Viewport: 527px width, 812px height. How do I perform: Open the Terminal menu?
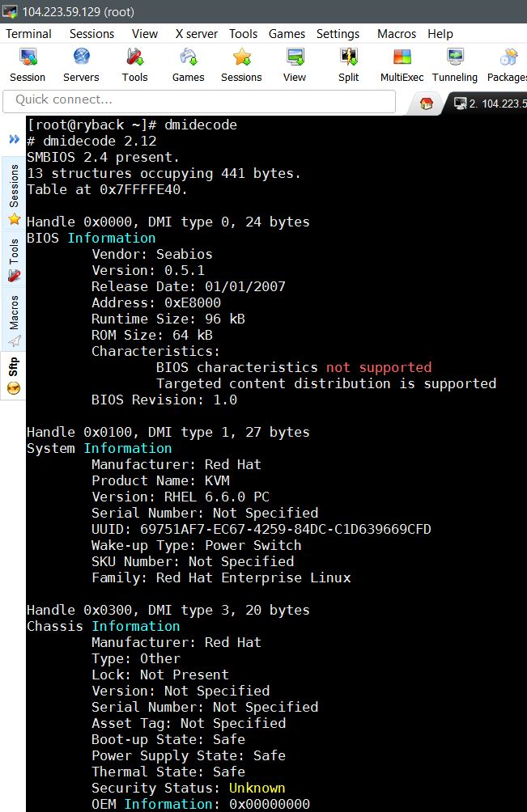[28, 34]
